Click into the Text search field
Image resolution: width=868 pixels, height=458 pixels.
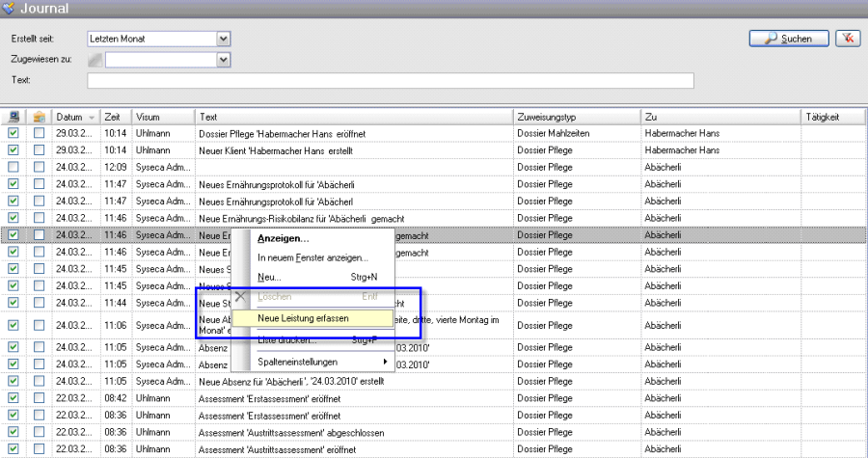[391, 80]
